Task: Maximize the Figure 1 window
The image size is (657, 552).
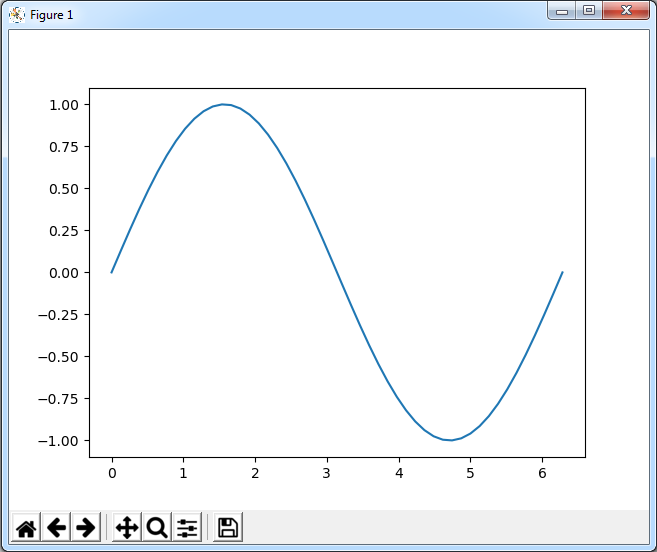Action: point(589,11)
